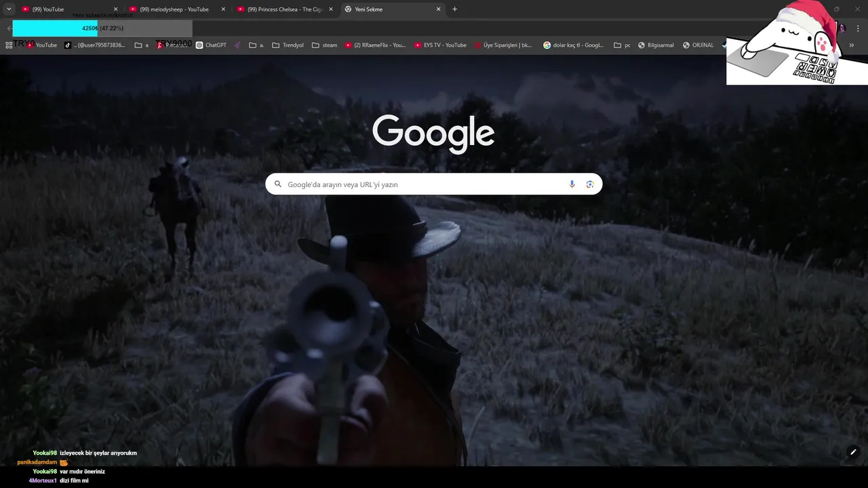868x488 pixels.
Task: Open the apps grid icon in bookmarks bar
Action: click(x=9, y=45)
